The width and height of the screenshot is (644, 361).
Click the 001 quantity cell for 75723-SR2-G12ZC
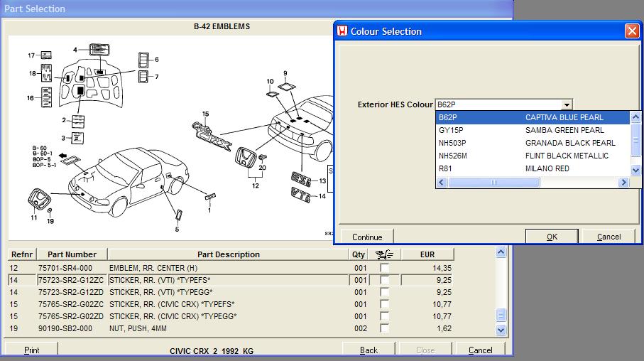[360, 280]
